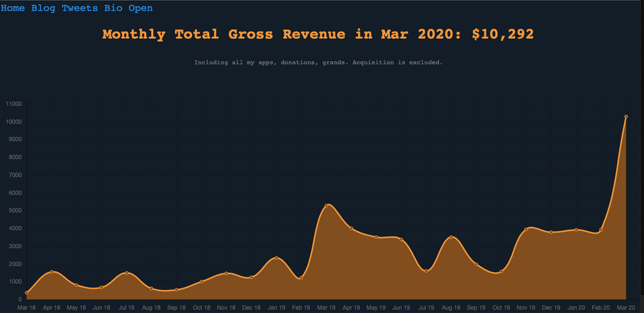Click the 'Jan 20' x-axis label
644x313 pixels.
coord(576,307)
